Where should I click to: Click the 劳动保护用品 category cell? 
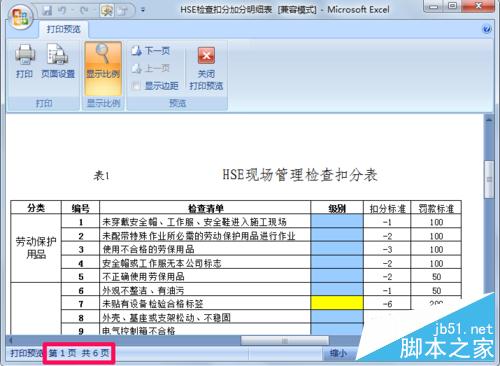coord(36,248)
